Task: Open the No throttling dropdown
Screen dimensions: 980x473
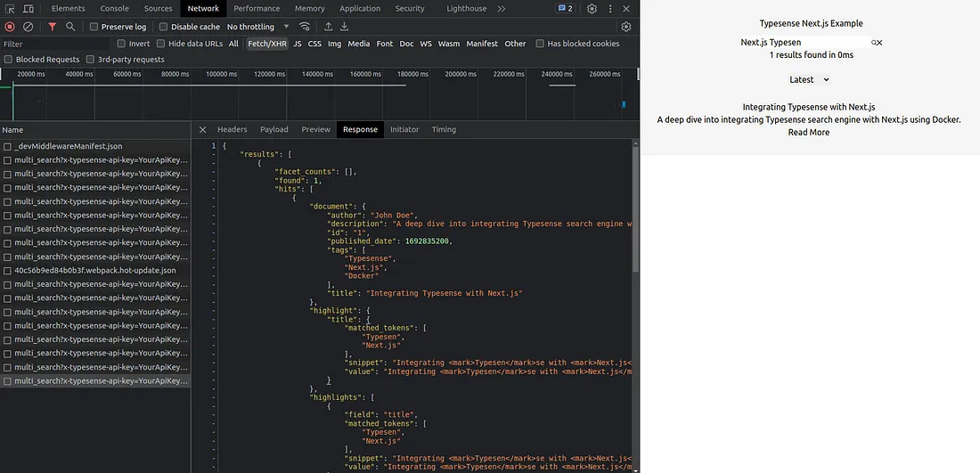Action: tap(258, 27)
